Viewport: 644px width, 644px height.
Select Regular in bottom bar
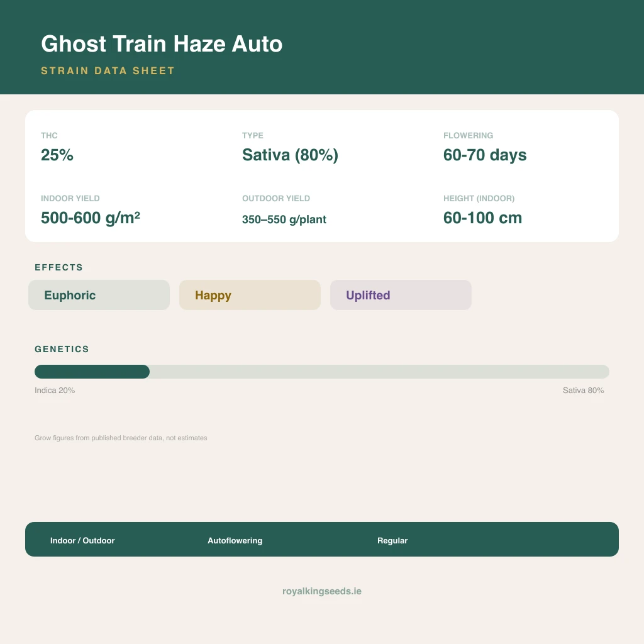coord(392,540)
